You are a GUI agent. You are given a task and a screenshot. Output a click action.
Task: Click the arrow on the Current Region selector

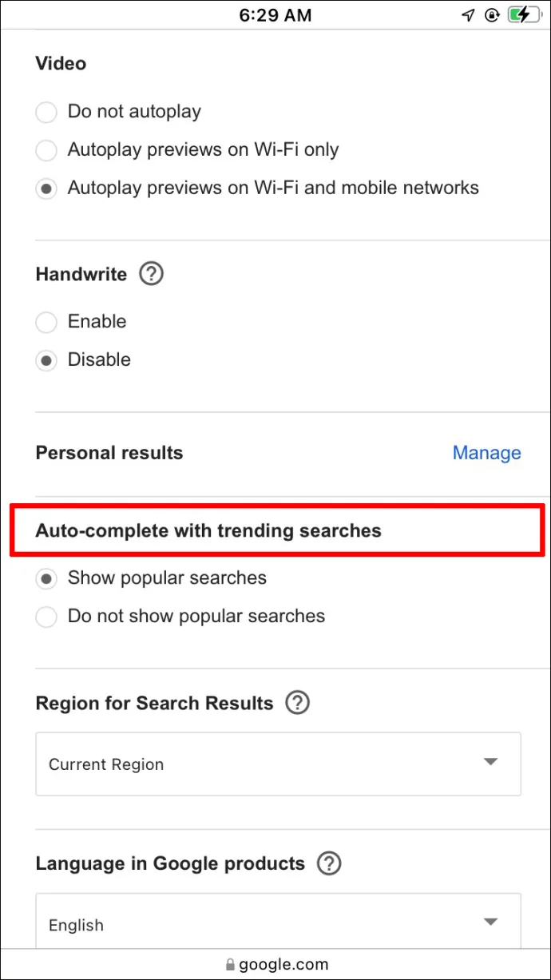pyautogui.click(x=491, y=762)
